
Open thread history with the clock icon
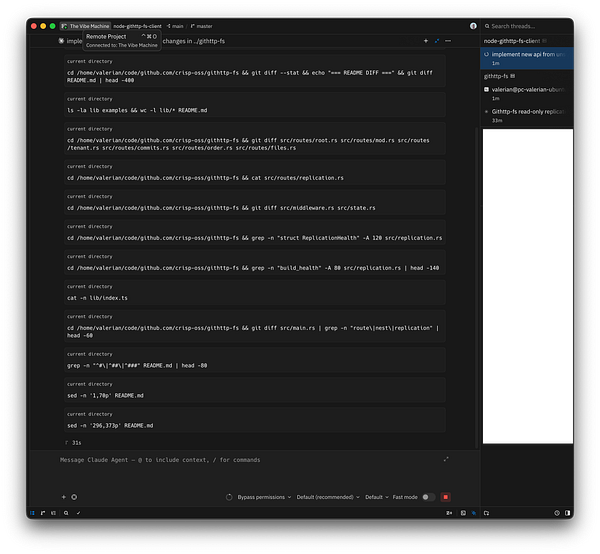click(557, 513)
